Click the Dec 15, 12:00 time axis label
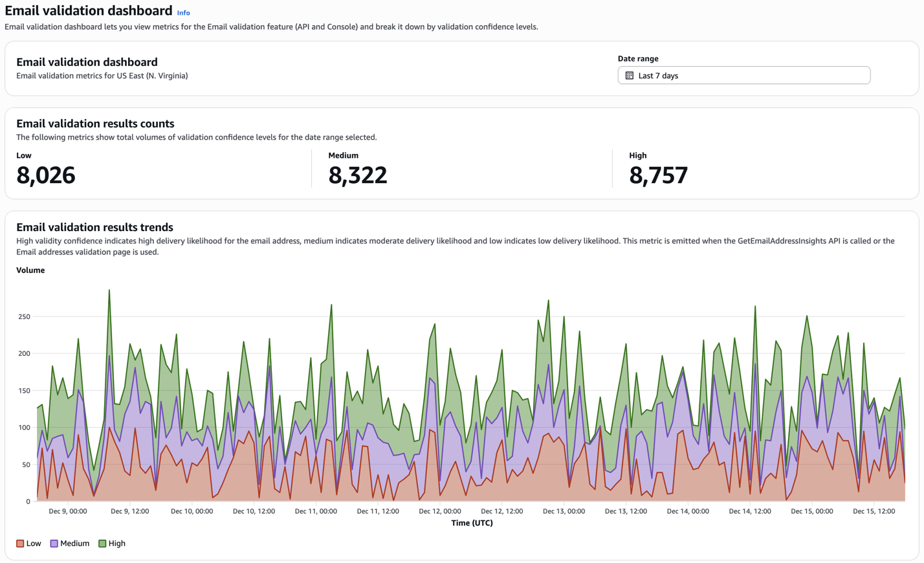The width and height of the screenshot is (924, 563). [x=874, y=511]
